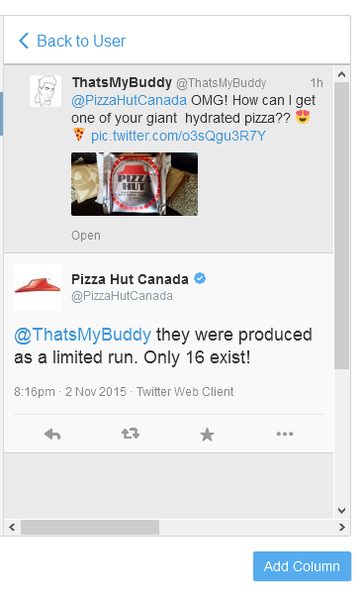Click the Add Column button
Screen dimensions: 364x592
302,566
